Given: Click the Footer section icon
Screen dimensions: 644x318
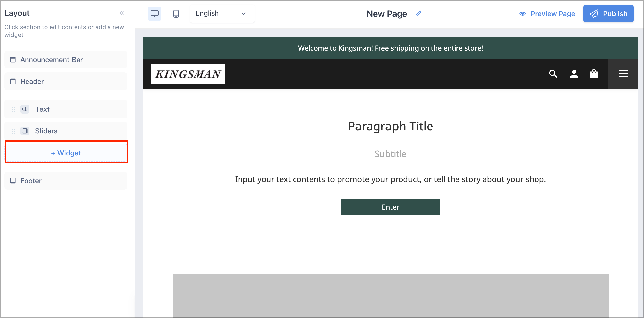Looking at the screenshot, I should [x=13, y=181].
